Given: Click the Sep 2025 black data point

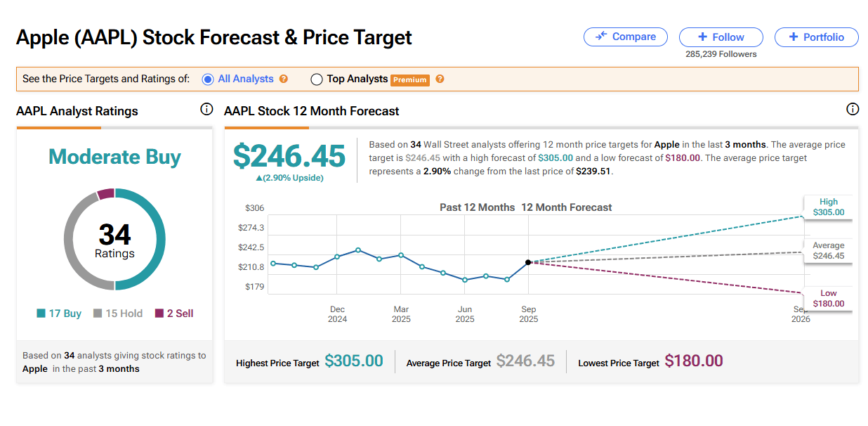Looking at the screenshot, I should point(528,262).
